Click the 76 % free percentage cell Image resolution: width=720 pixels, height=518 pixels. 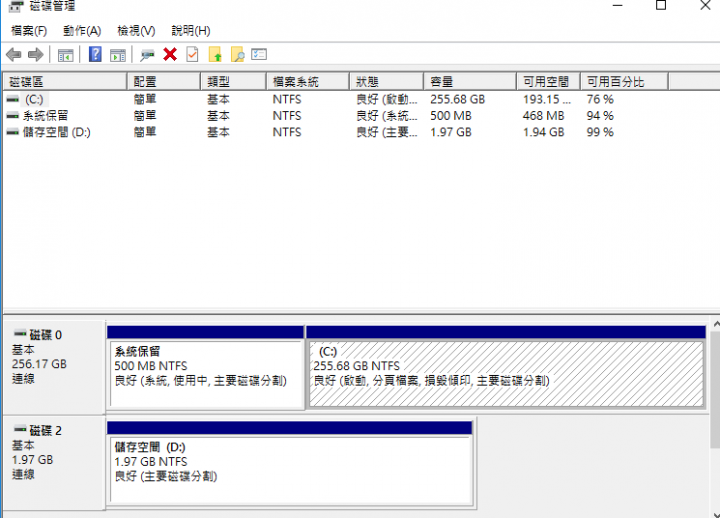click(x=600, y=99)
